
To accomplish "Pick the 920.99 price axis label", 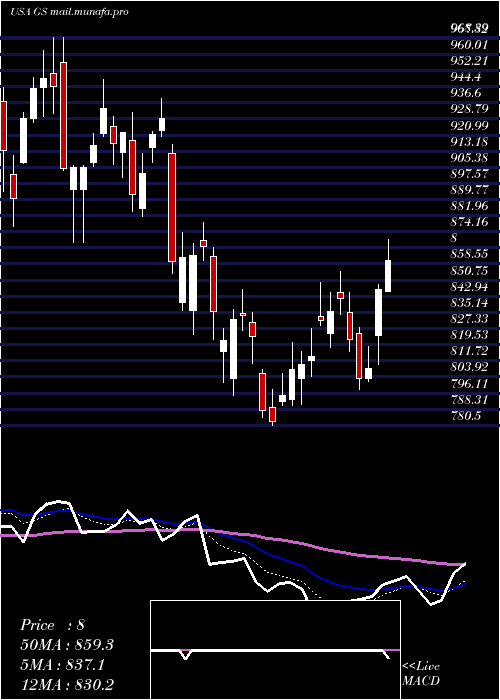I will [x=469, y=125].
